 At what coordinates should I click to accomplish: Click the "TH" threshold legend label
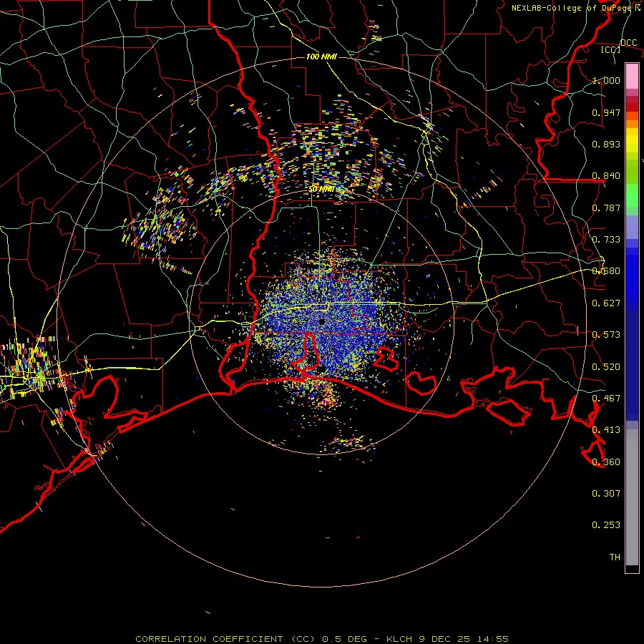click(x=615, y=557)
